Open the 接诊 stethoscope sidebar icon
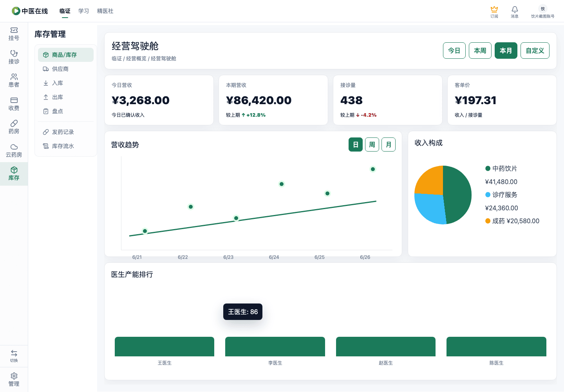564x392 pixels. tap(14, 53)
